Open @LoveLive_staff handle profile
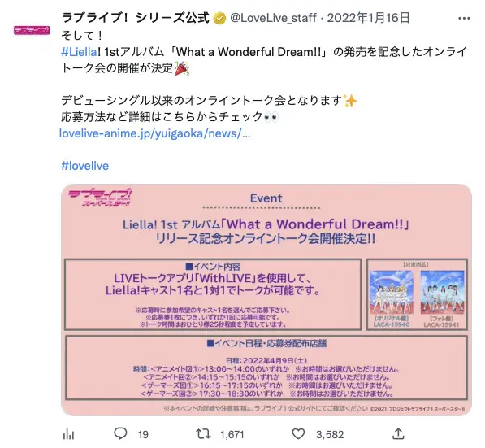This screenshot has width=485, height=448. (274, 18)
